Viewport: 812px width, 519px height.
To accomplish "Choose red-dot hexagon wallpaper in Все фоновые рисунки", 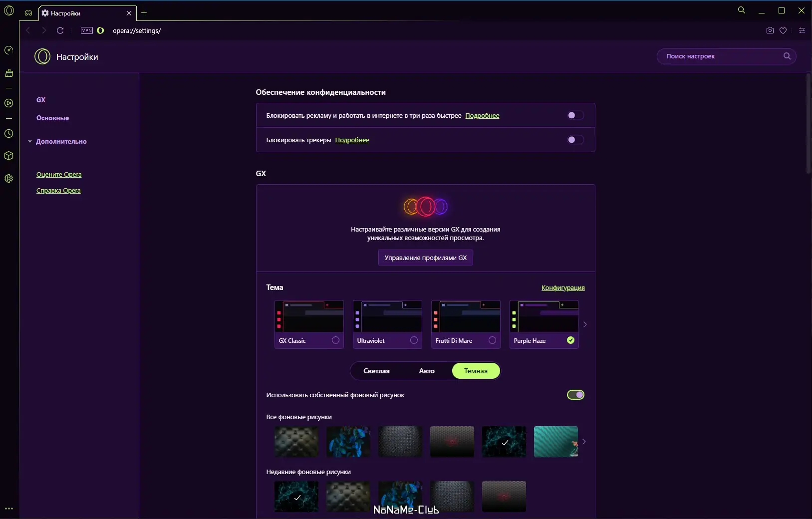I will 452,442.
